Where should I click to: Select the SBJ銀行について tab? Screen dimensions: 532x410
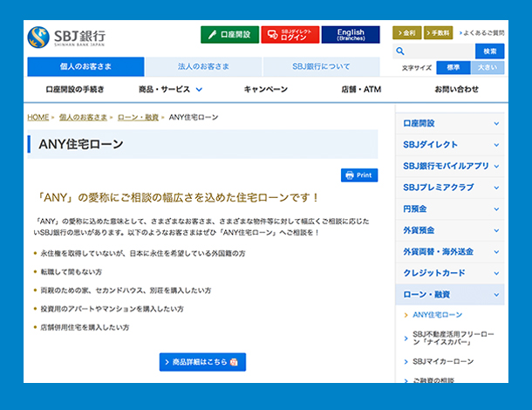pyautogui.click(x=321, y=66)
